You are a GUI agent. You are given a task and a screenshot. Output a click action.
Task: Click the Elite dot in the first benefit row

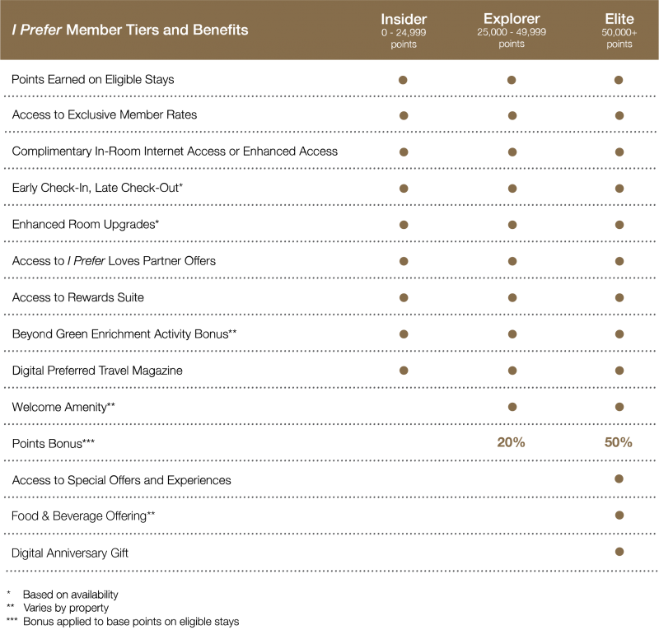pyautogui.click(x=619, y=80)
